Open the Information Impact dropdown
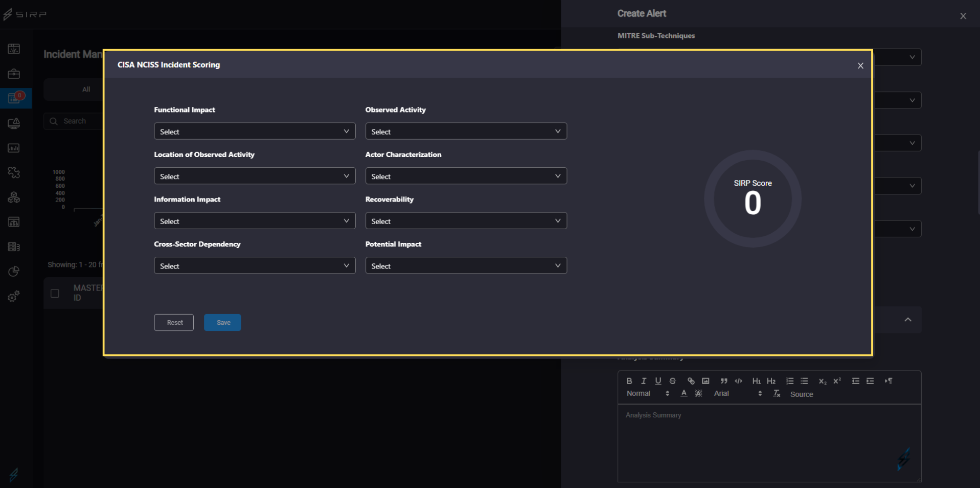 [255, 221]
